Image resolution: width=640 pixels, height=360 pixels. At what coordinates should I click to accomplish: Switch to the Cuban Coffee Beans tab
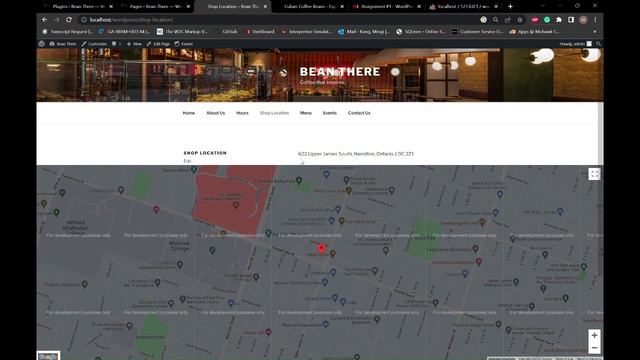pos(309,7)
